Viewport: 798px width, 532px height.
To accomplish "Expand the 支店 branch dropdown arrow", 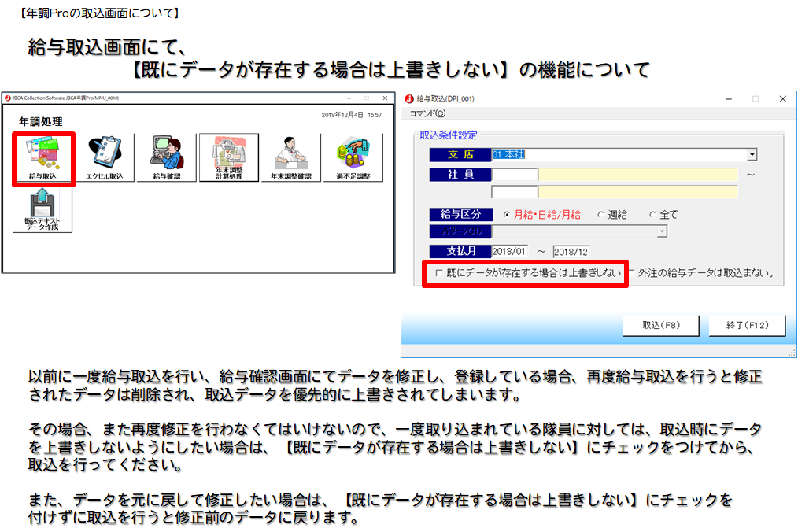I will (x=752, y=155).
